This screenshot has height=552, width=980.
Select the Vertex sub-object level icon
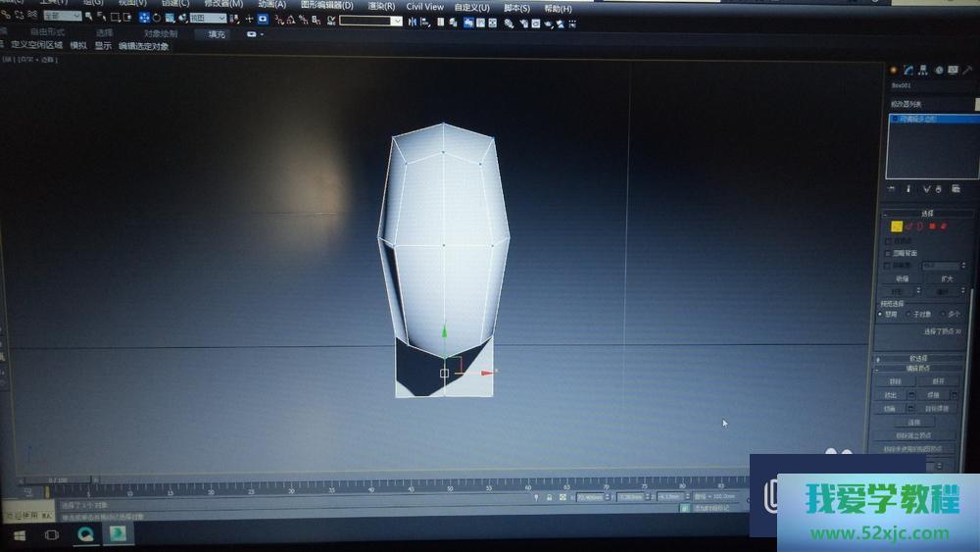pos(896,226)
